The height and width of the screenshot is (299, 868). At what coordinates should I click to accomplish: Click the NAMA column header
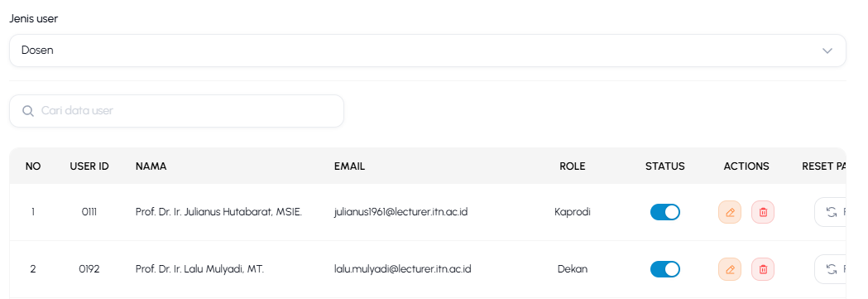(x=151, y=166)
